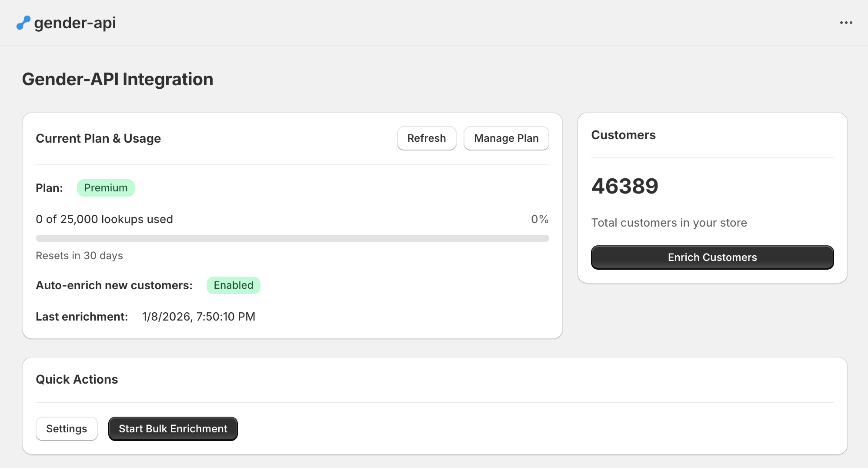Click the 0 of 25,000 lookups used text
The height and width of the screenshot is (468, 868).
(104, 219)
